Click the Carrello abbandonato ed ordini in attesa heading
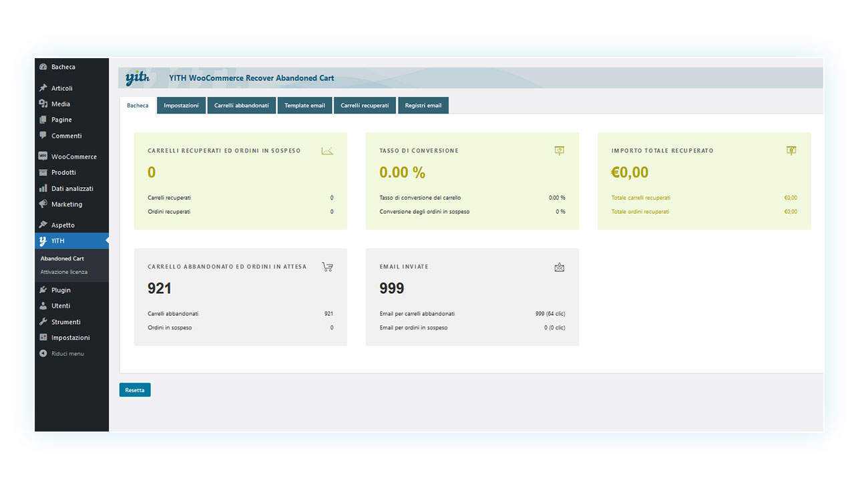Viewport: 868px width, 487px height. (227, 267)
